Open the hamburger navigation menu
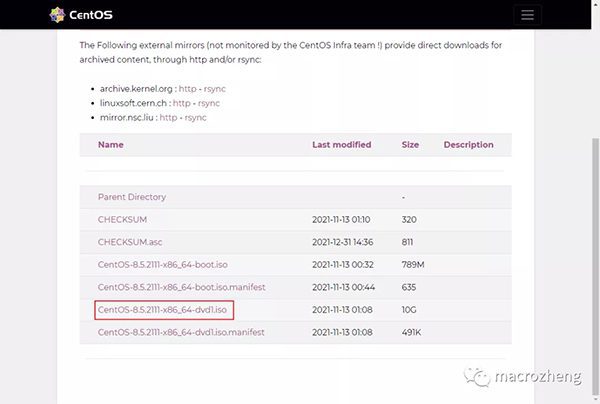 pyautogui.click(x=527, y=15)
